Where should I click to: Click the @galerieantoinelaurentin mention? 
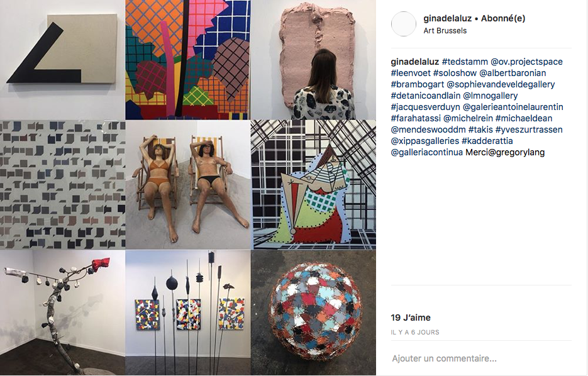click(513, 108)
